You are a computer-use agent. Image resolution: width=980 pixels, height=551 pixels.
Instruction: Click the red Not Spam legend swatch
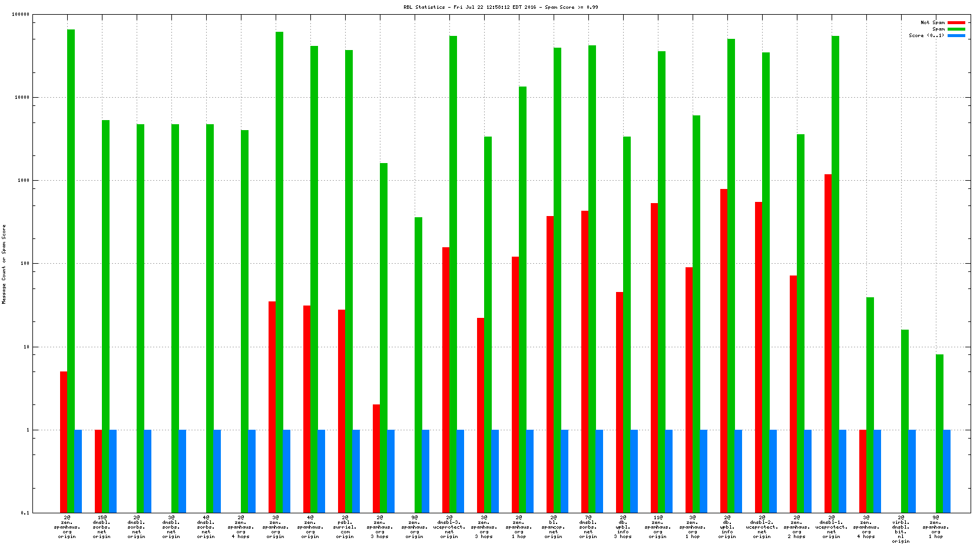pyautogui.click(x=956, y=22)
